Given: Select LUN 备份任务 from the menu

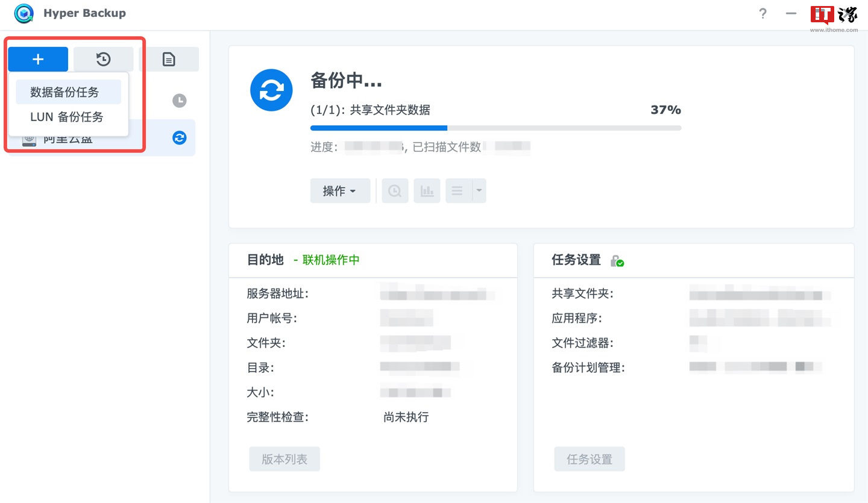Looking at the screenshot, I should point(68,117).
